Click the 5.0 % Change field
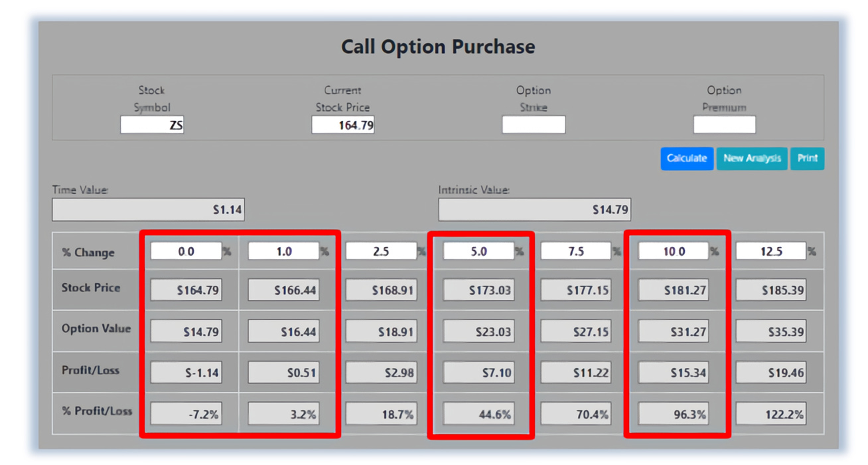This screenshot has height=465, width=868. 479,251
